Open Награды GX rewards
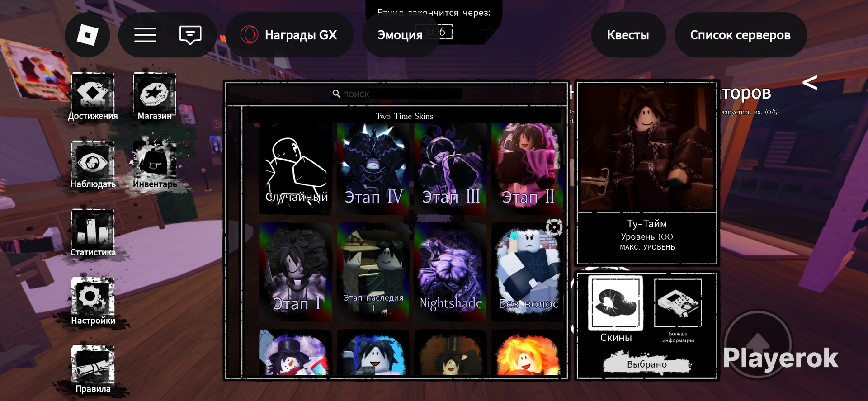 pos(289,35)
